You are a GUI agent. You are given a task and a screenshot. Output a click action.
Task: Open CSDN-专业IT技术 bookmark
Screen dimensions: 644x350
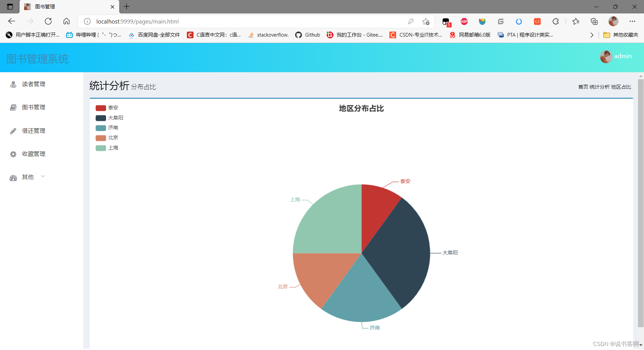point(416,35)
